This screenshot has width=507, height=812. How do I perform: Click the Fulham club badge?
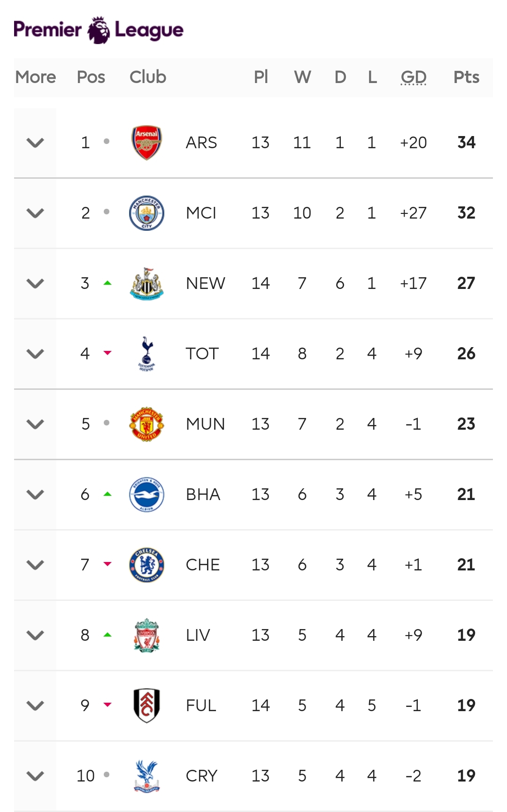coord(146,706)
